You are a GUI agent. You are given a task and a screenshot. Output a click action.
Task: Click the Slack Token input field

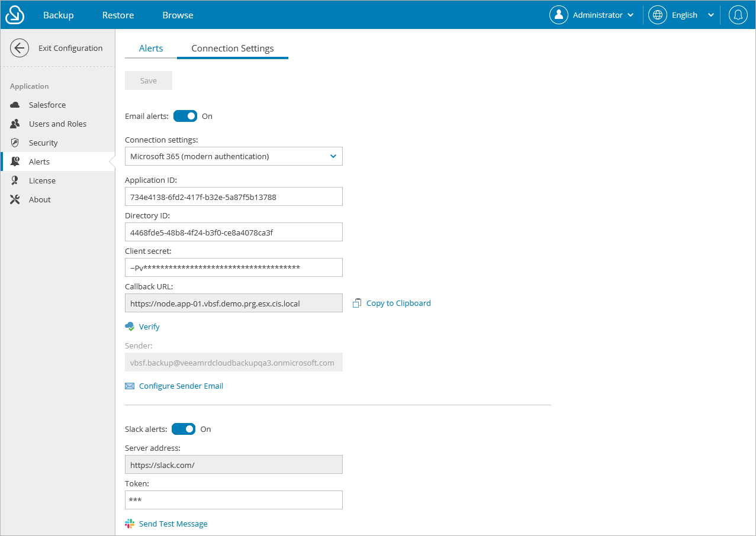234,500
